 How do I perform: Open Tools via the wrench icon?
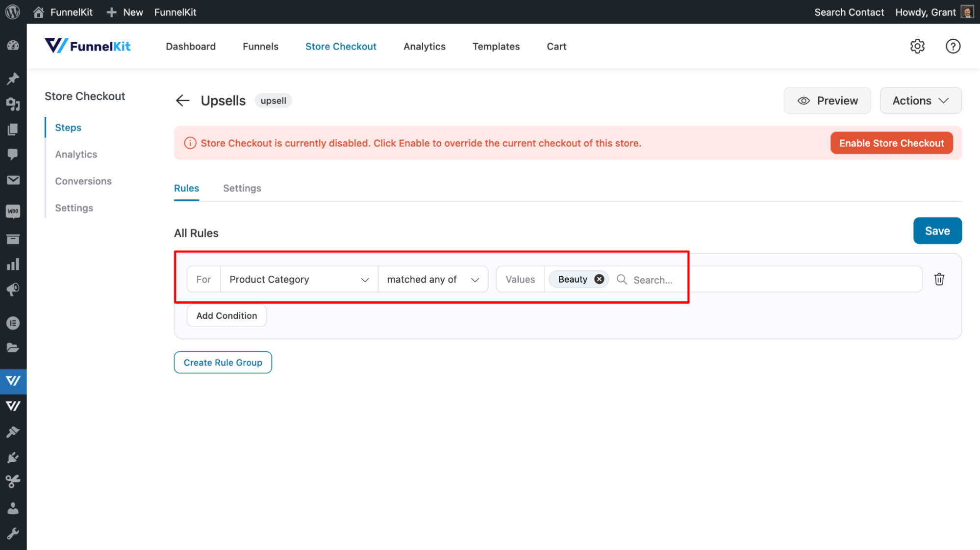[13, 533]
